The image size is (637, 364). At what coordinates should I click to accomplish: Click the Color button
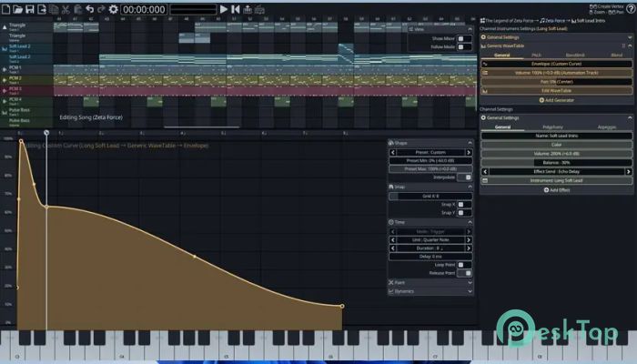click(x=556, y=145)
